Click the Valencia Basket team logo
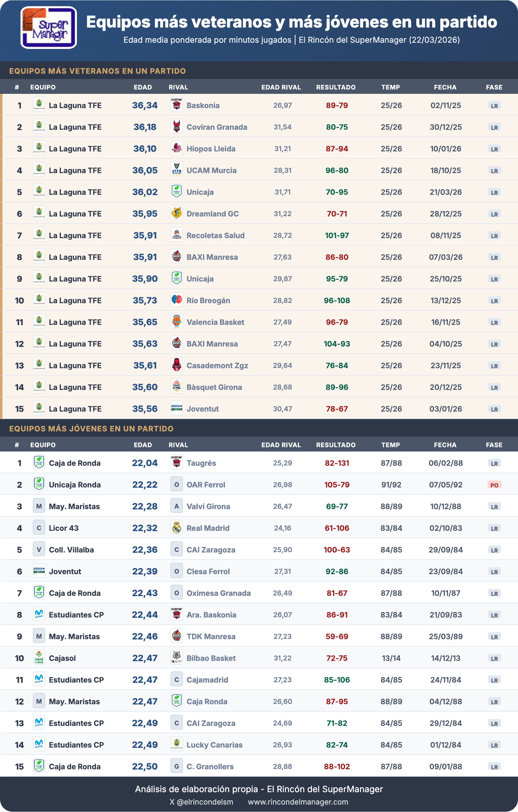This screenshot has width=518, height=812. coord(176,322)
